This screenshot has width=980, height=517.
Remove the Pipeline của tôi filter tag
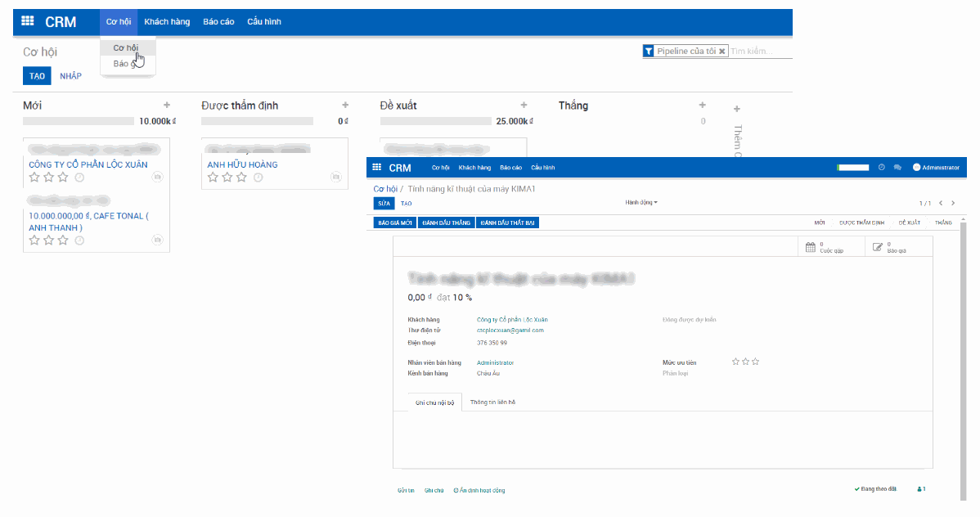tap(721, 50)
